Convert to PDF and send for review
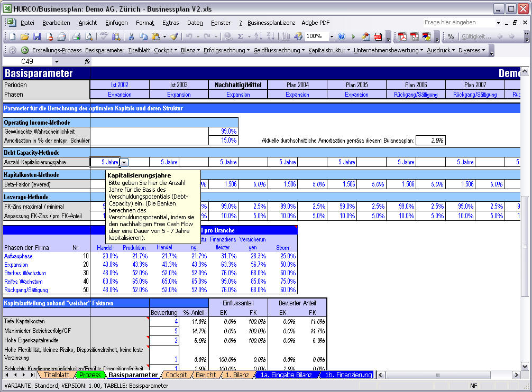Screen dimensions: 532x392 (426, 36)
